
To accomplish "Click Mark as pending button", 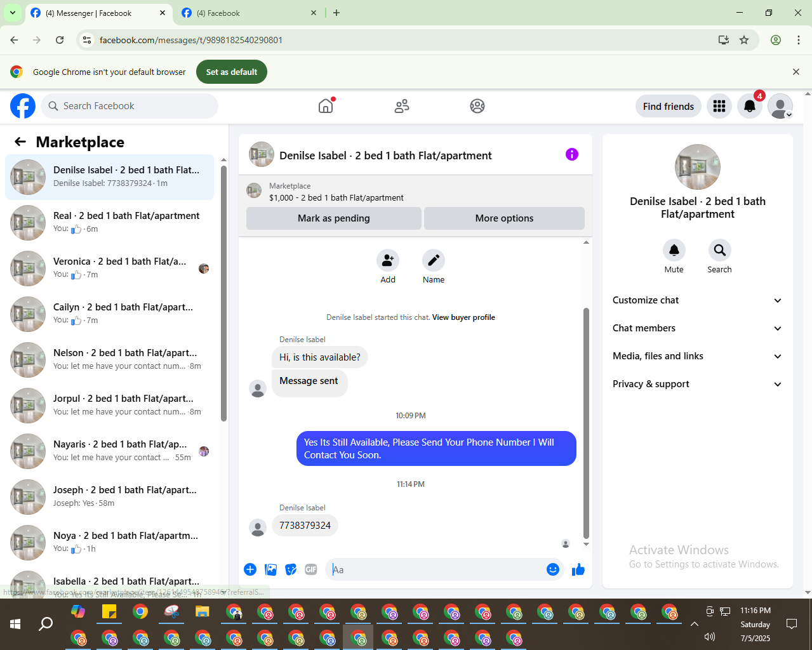I will pyautogui.click(x=334, y=218).
